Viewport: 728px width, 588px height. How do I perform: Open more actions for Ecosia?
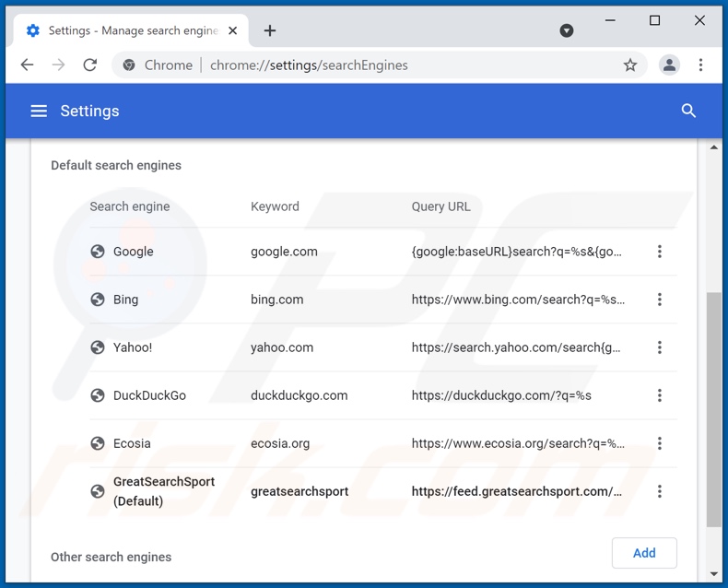pos(659,443)
